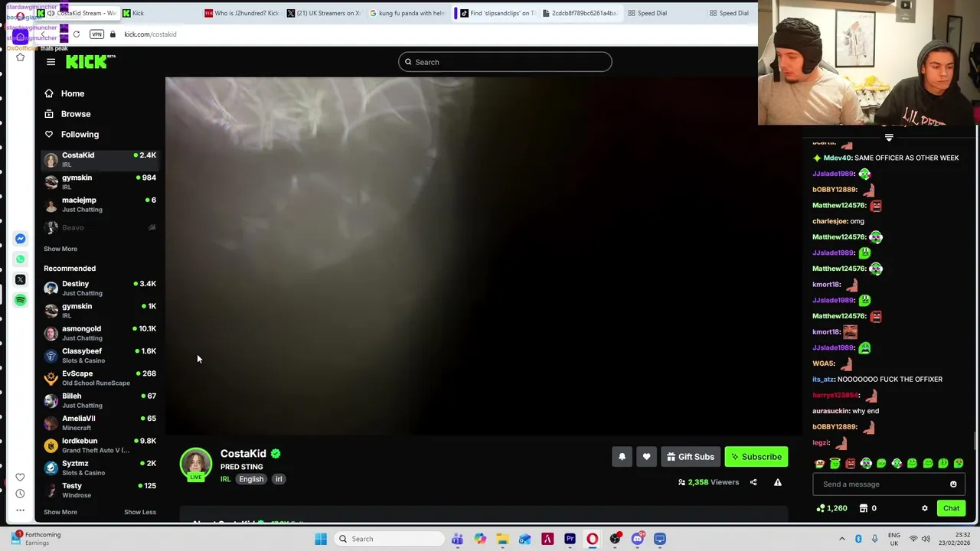980x551 pixels.
Task: Click the Search field on Kick
Action: (505, 62)
